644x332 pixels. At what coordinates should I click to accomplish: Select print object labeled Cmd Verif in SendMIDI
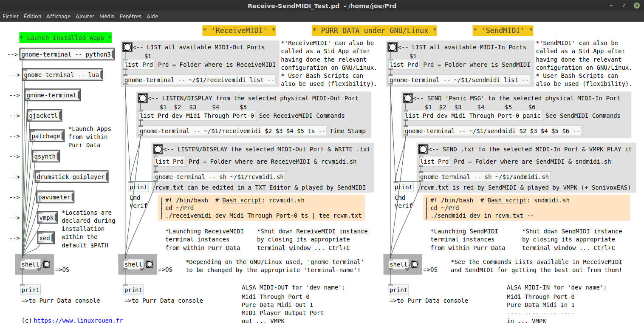pyautogui.click(x=404, y=187)
